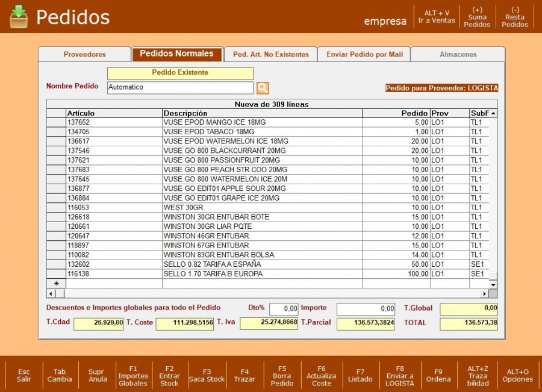Click the Esc Salir button
Image resolution: width=542 pixels, height=392 pixels.
[x=23, y=375]
